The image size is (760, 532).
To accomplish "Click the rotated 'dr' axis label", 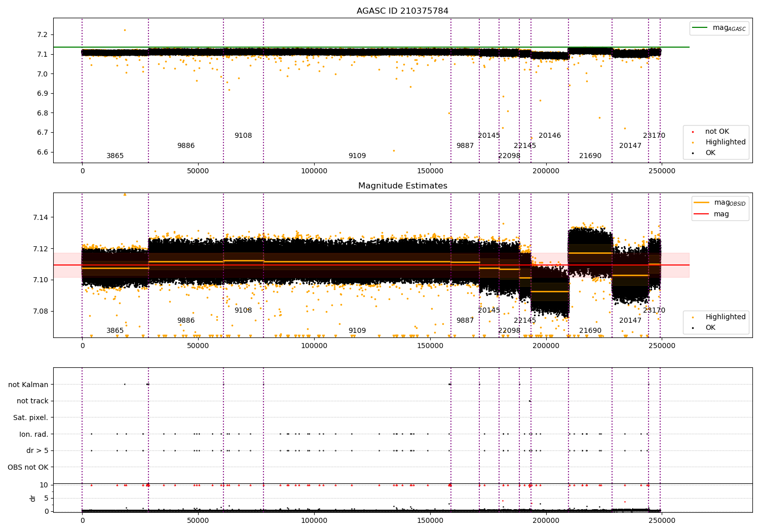I will pyautogui.click(x=33, y=498).
